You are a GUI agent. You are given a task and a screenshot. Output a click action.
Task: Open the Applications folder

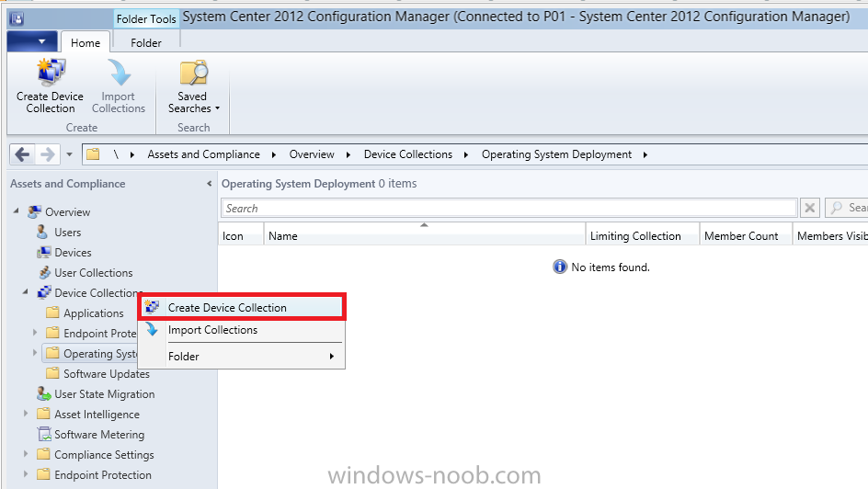pos(94,313)
